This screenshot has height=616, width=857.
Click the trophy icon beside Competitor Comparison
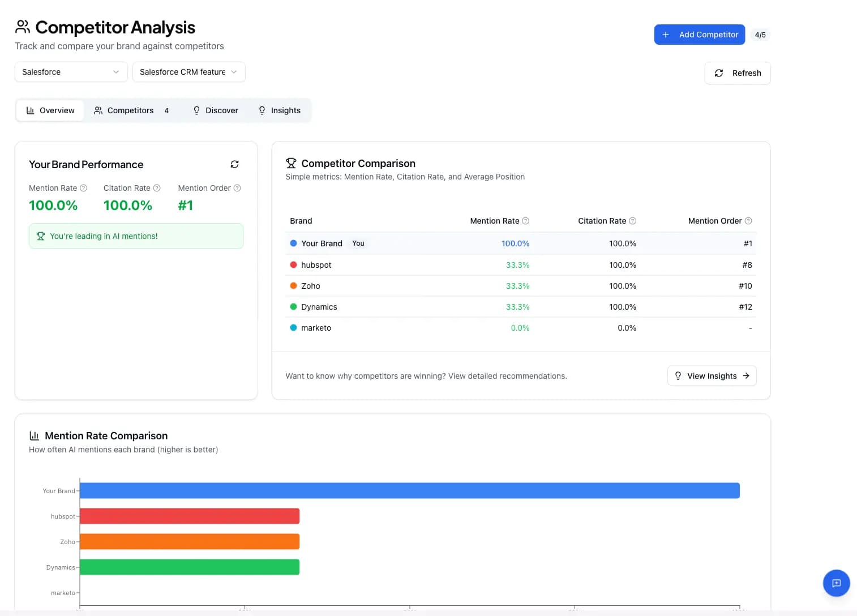coord(291,163)
